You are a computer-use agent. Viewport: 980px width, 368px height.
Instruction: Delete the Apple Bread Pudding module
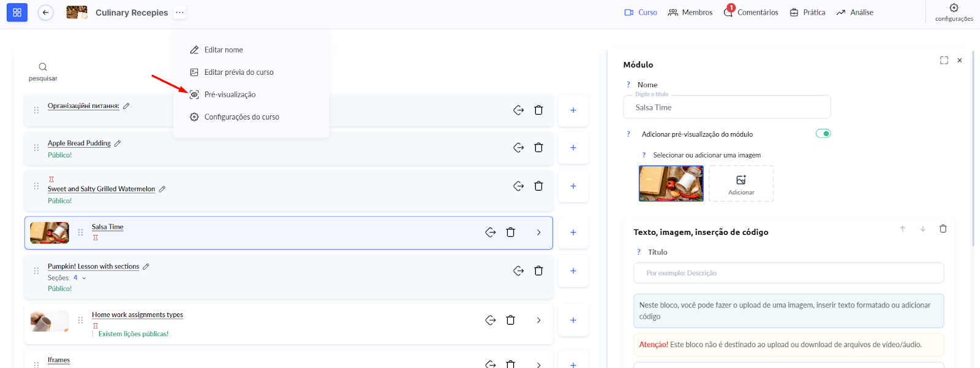click(538, 147)
